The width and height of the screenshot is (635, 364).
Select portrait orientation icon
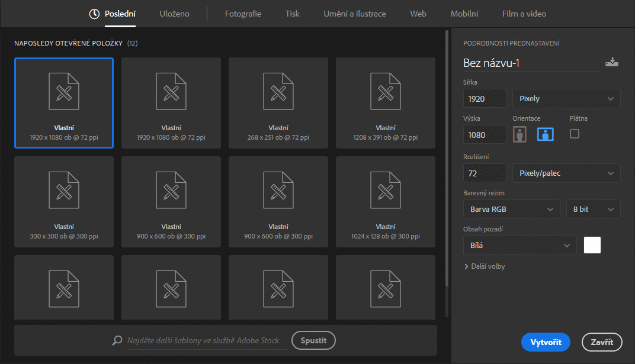[520, 134]
